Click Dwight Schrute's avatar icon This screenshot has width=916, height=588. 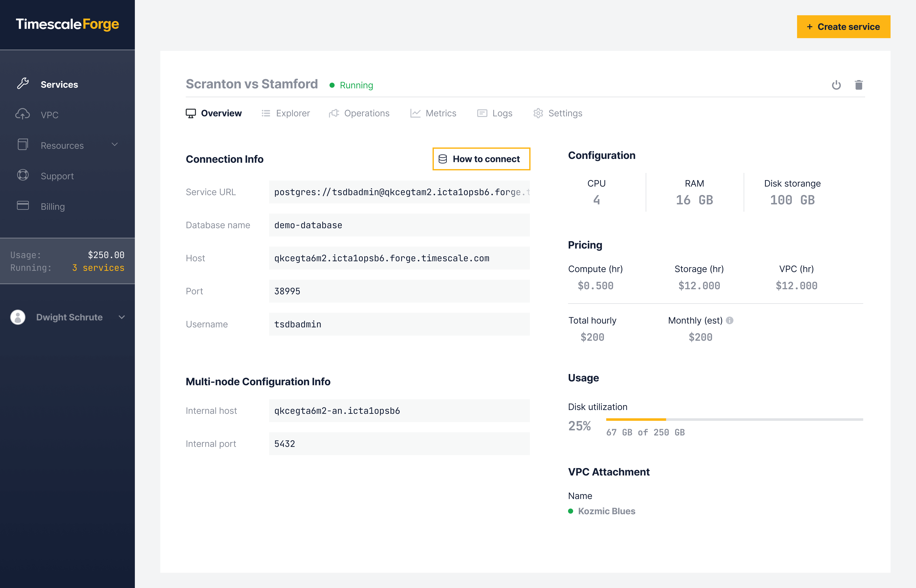point(18,317)
